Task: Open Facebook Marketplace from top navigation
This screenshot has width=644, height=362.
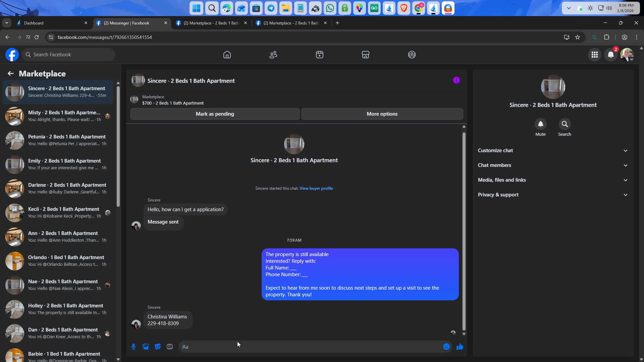Action: click(365, 55)
